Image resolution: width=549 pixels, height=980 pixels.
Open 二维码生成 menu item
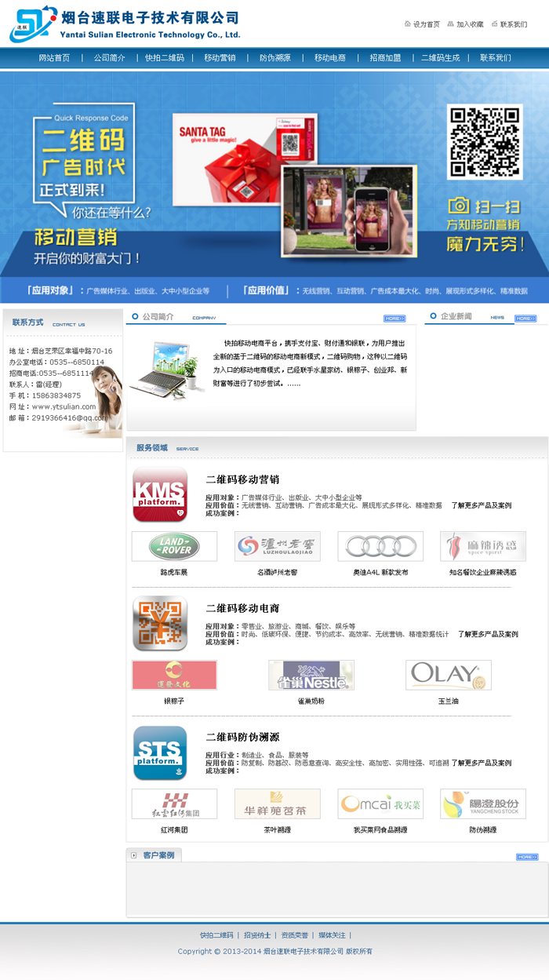click(441, 58)
